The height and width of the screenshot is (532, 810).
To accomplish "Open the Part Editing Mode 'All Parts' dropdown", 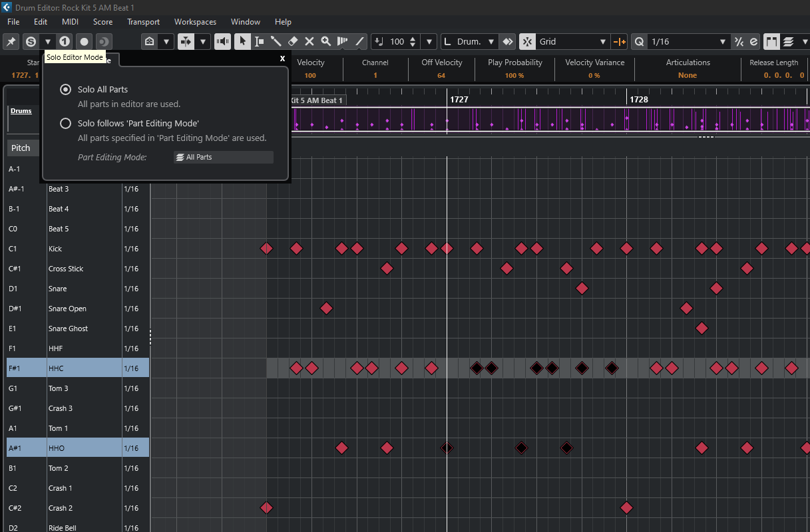I will 223,157.
